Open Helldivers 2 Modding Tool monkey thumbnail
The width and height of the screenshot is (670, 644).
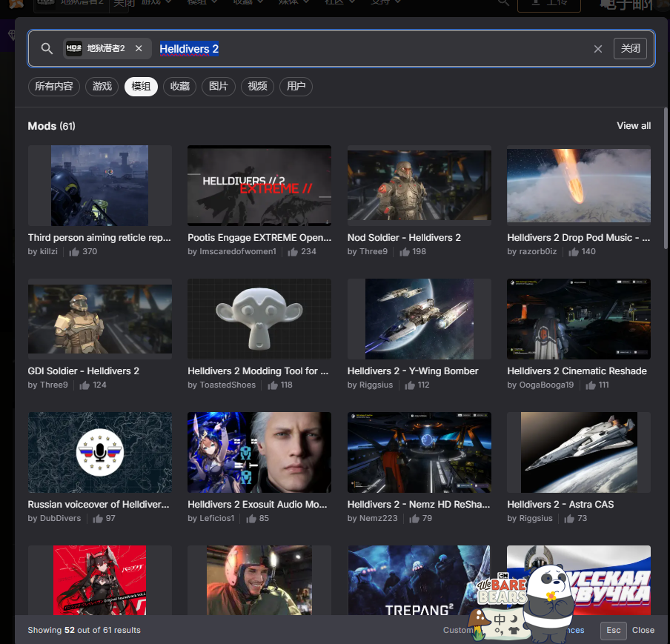[259, 319]
